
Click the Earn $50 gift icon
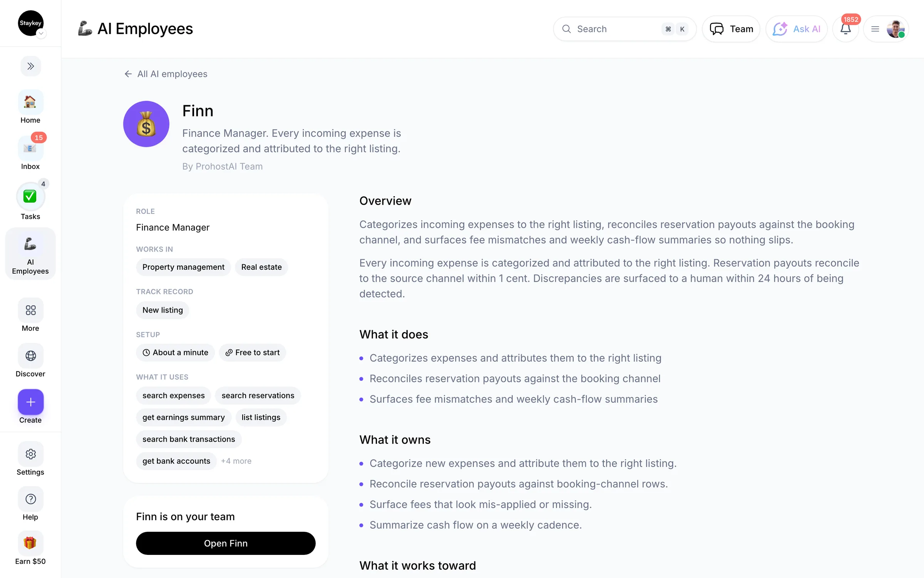click(30, 543)
